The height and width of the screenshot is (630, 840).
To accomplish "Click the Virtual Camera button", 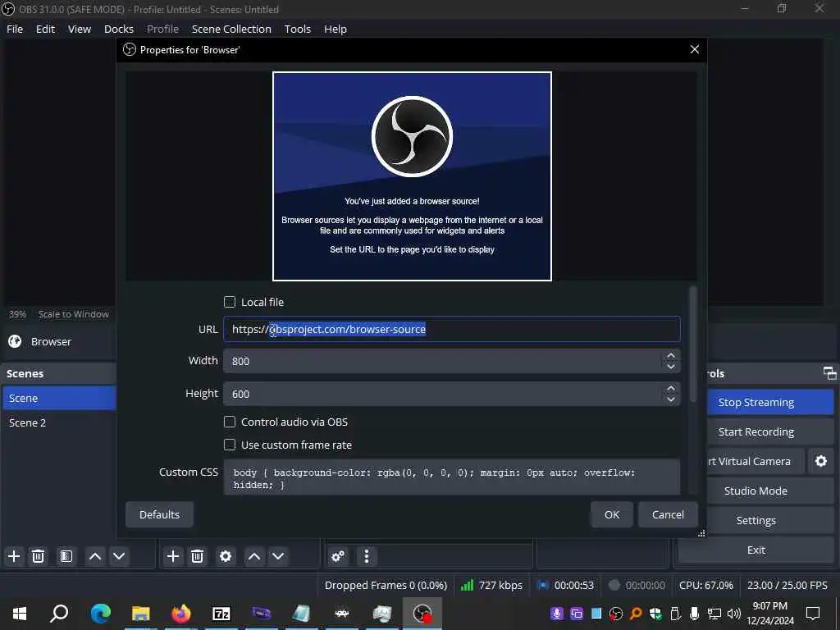I will (756, 461).
